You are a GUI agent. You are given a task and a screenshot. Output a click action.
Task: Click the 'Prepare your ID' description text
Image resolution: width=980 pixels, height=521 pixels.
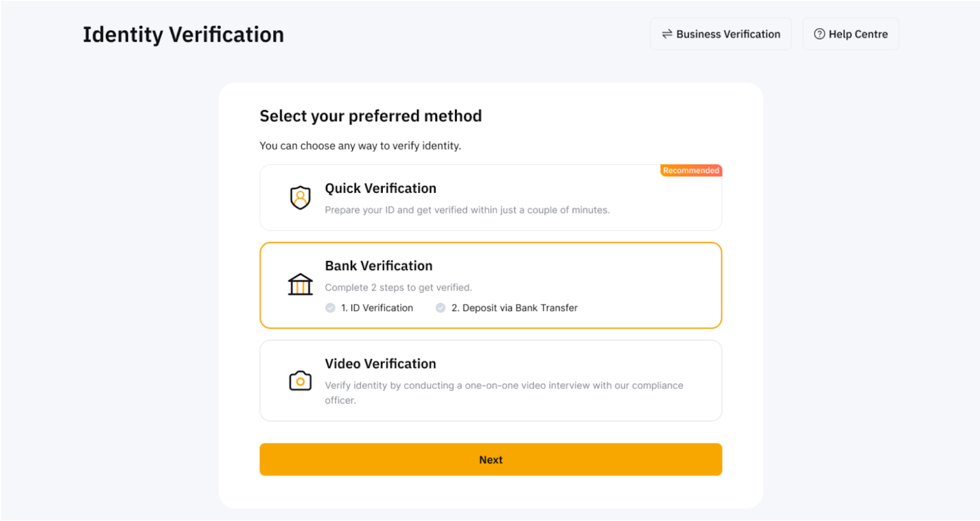pos(467,210)
